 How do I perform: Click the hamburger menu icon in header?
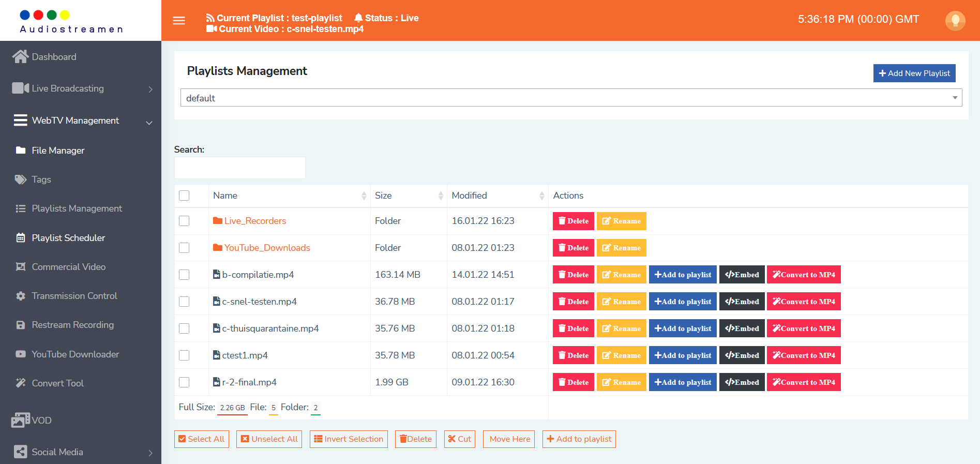point(179,21)
